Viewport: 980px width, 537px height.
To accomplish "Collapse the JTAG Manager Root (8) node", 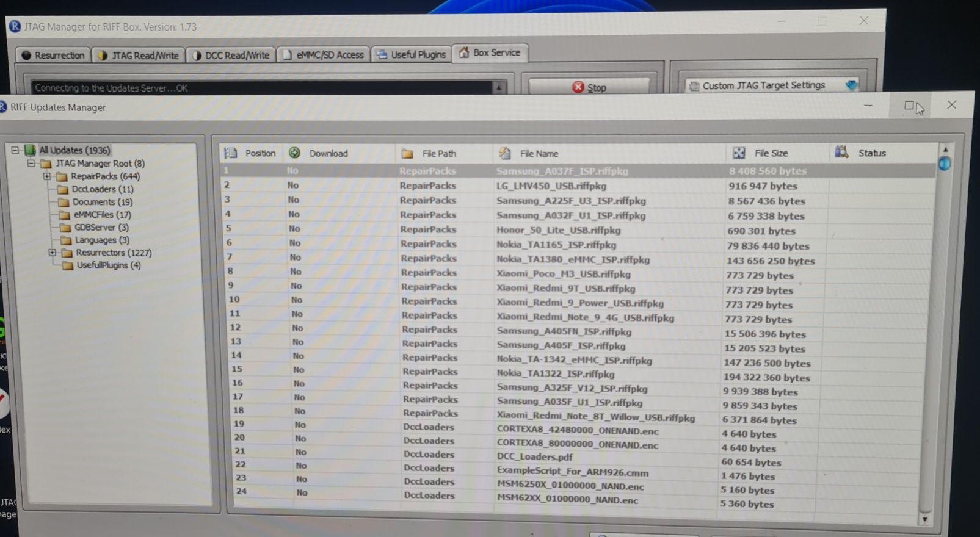I will coord(31,164).
